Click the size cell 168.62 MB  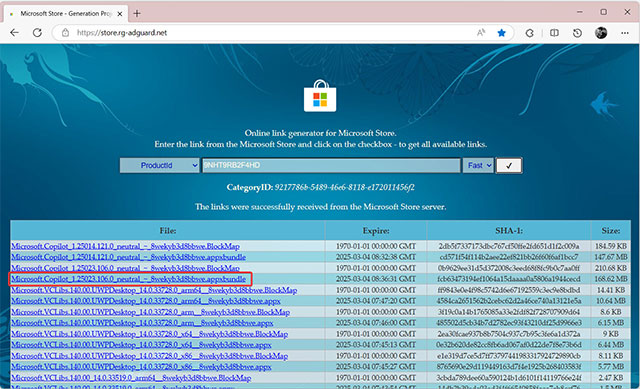coord(611,279)
